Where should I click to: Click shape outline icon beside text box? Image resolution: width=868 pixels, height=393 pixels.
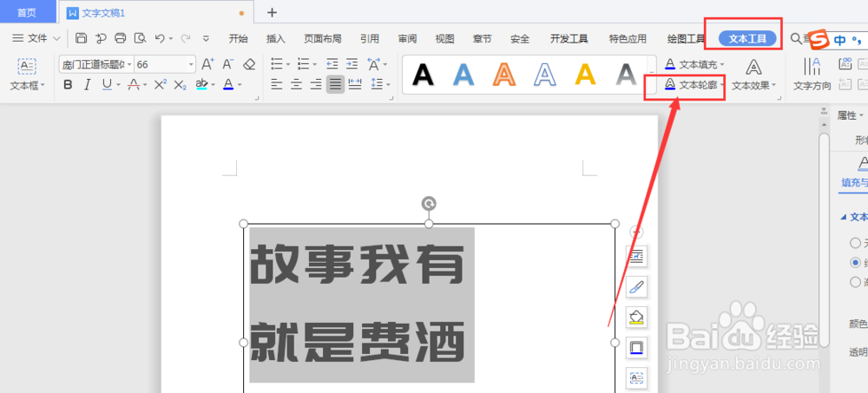[x=636, y=347]
